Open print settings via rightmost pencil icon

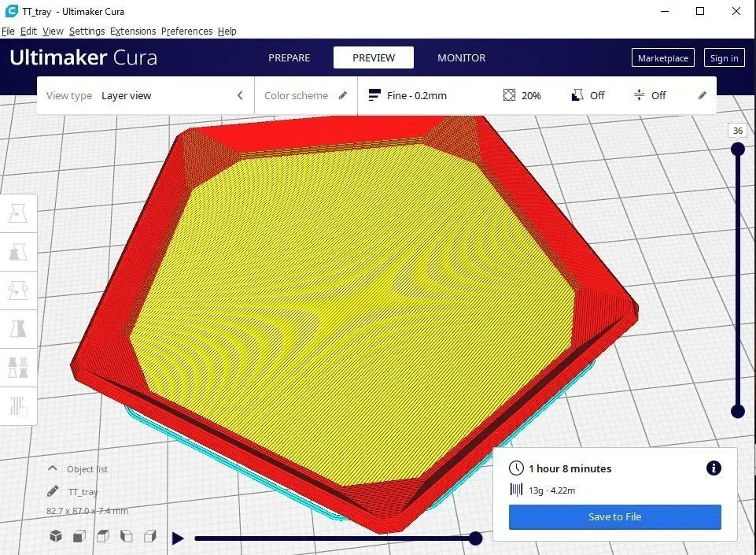click(x=702, y=95)
